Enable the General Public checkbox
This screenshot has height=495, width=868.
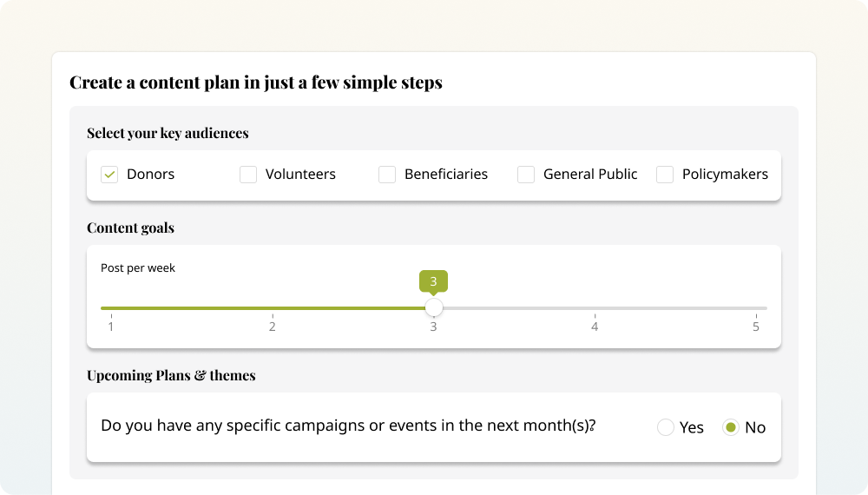(526, 175)
